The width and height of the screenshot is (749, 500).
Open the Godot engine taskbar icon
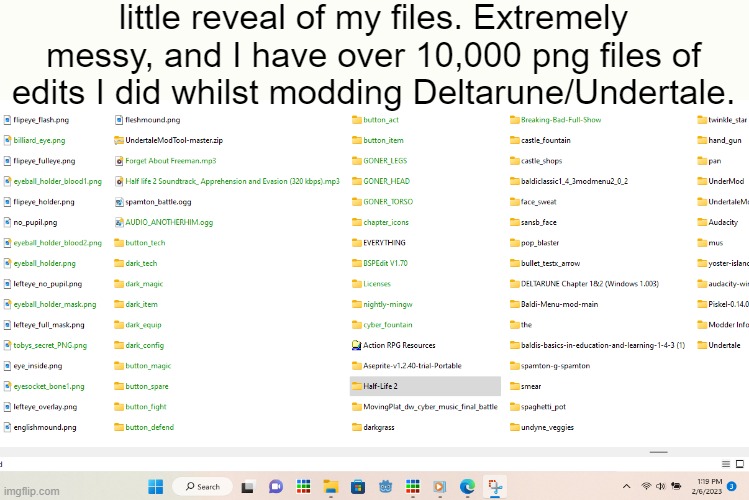(385, 487)
